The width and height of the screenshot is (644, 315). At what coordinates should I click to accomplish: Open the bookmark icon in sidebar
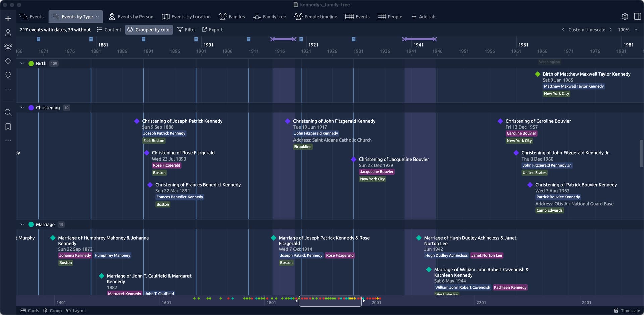[x=8, y=127]
